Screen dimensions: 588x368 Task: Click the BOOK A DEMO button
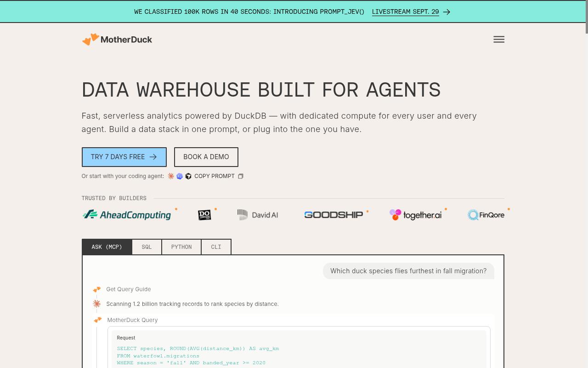(206, 157)
